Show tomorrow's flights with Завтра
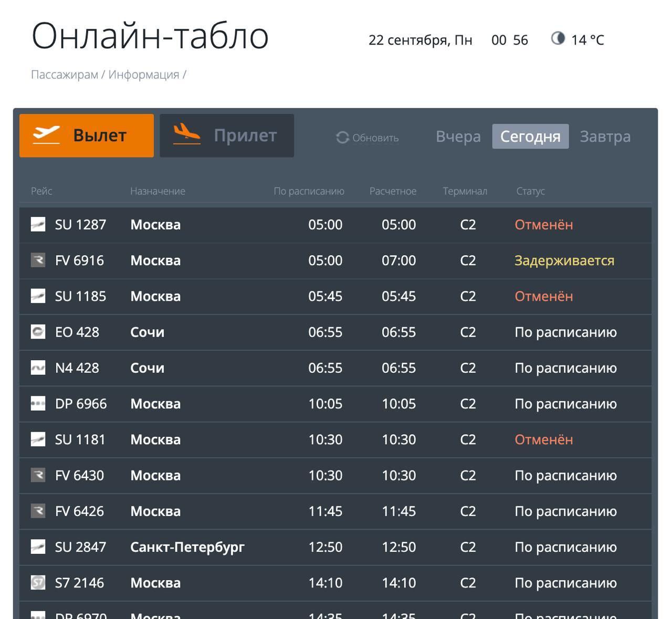 point(605,137)
